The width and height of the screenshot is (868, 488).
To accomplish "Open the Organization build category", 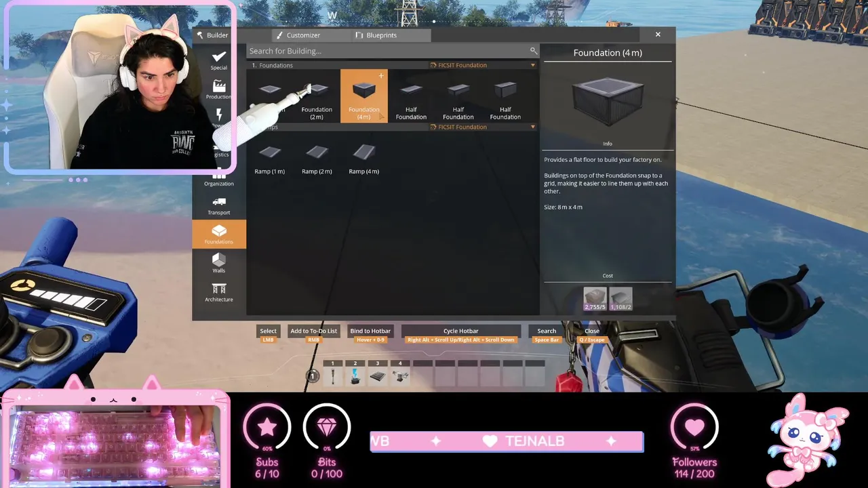I will pos(218,176).
